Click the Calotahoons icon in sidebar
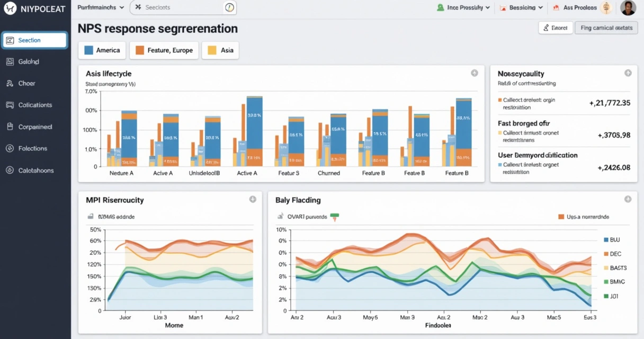 point(10,170)
